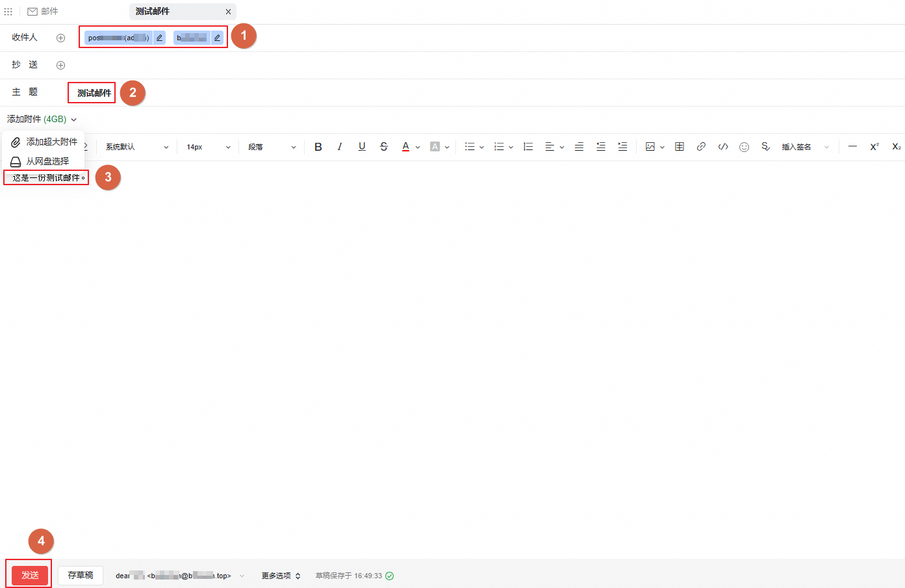Apply strikethrough to text

click(x=384, y=147)
